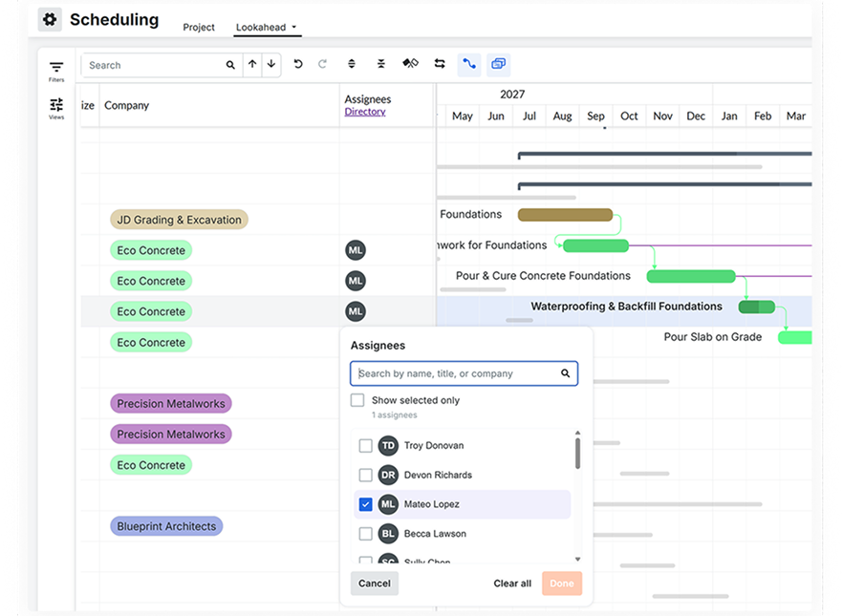Check the Becca Lawson checkbox
The width and height of the screenshot is (843, 616).
pos(365,533)
